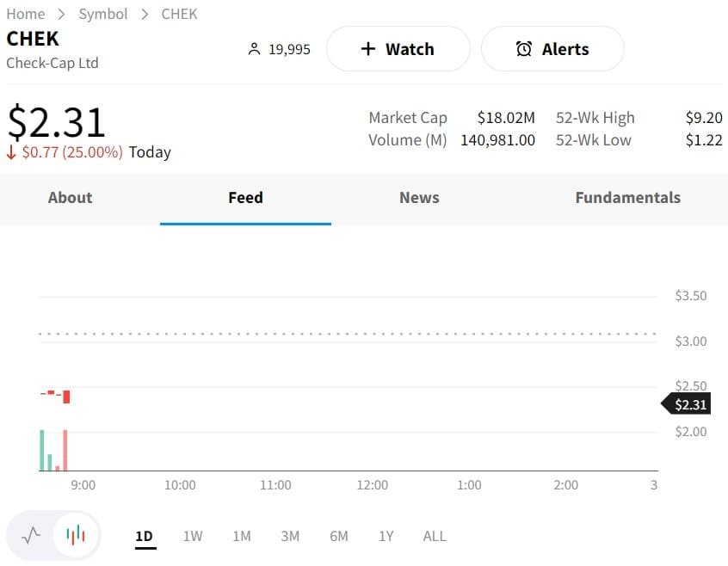The width and height of the screenshot is (728, 566).
Task: Click the red down-arrow price change icon
Action: pos(12,152)
